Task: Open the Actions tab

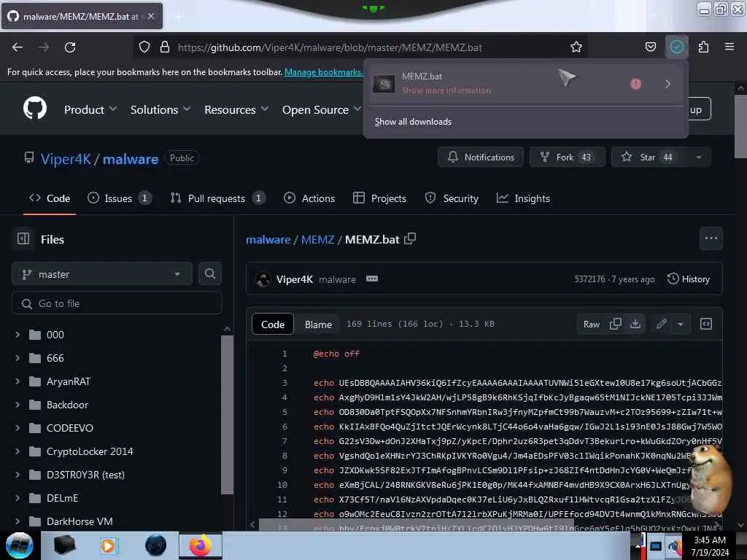Action: [309, 198]
